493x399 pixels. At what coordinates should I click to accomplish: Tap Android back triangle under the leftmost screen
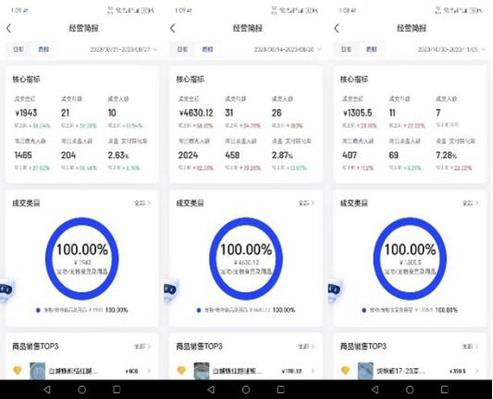(47, 389)
